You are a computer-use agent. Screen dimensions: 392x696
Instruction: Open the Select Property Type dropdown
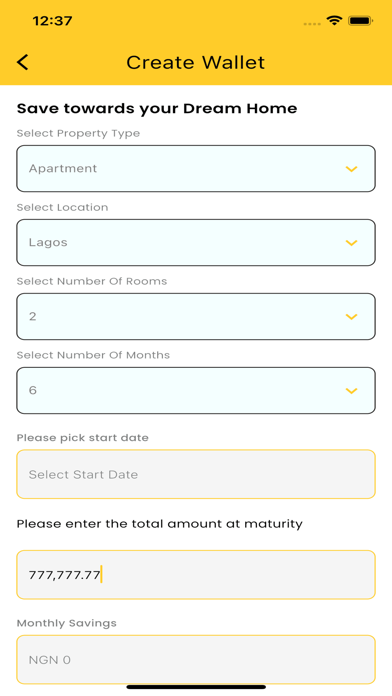196,169
